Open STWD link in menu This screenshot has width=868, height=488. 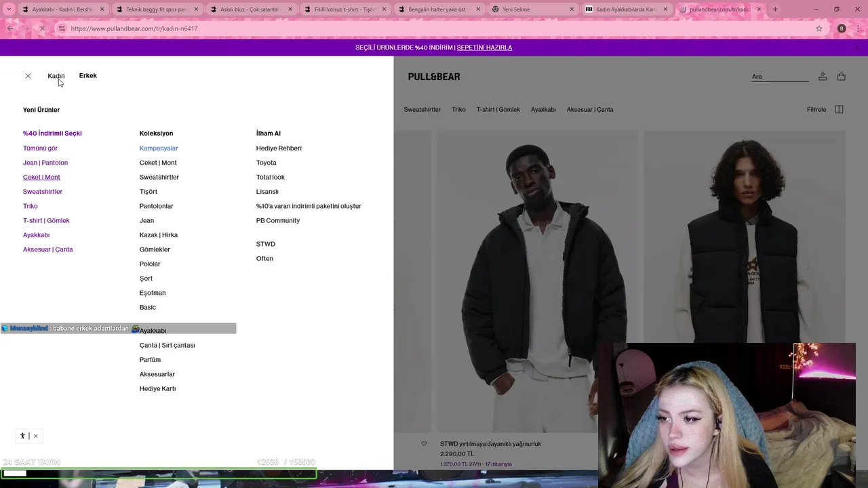(x=266, y=244)
